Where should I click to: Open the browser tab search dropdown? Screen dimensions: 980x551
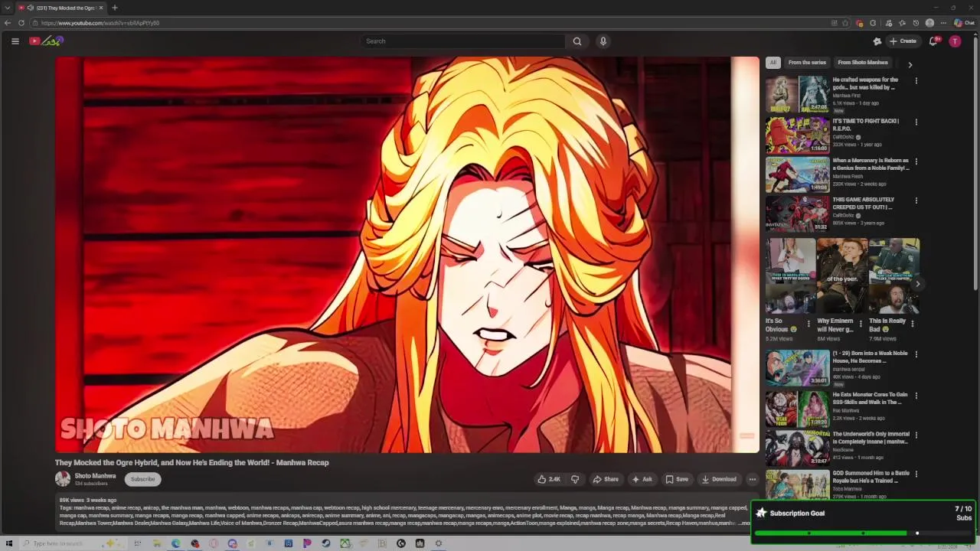pos(8,8)
